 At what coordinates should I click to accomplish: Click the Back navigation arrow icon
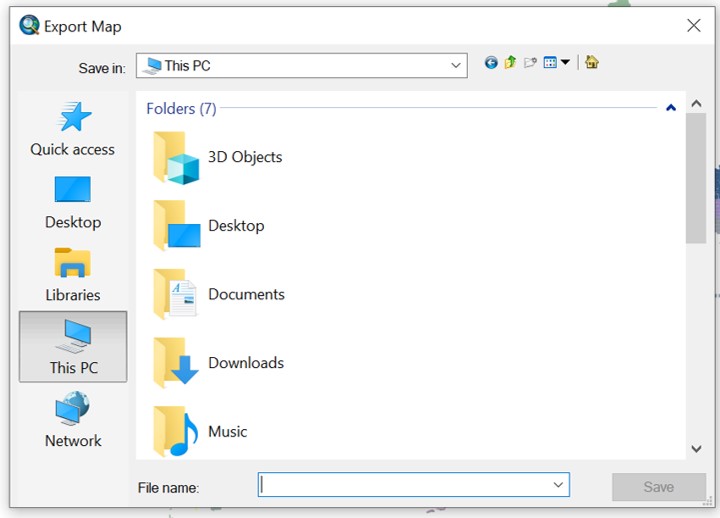(x=491, y=62)
